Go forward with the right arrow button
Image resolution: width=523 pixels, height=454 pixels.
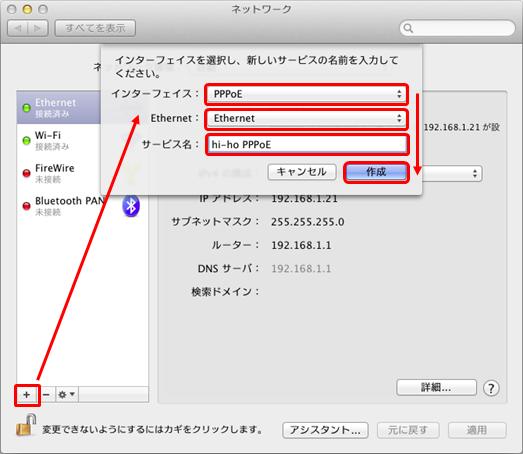tap(38, 28)
